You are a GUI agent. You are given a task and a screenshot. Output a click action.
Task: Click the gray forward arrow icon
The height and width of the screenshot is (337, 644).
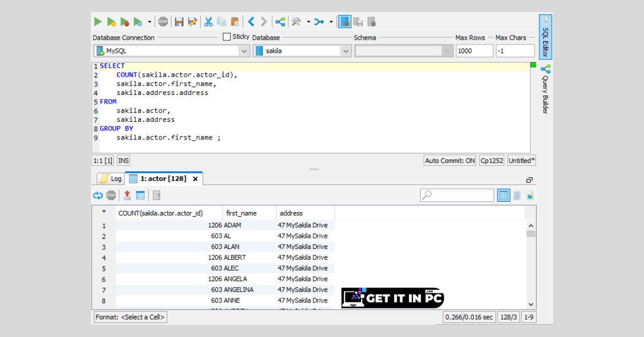[x=264, y=21]
